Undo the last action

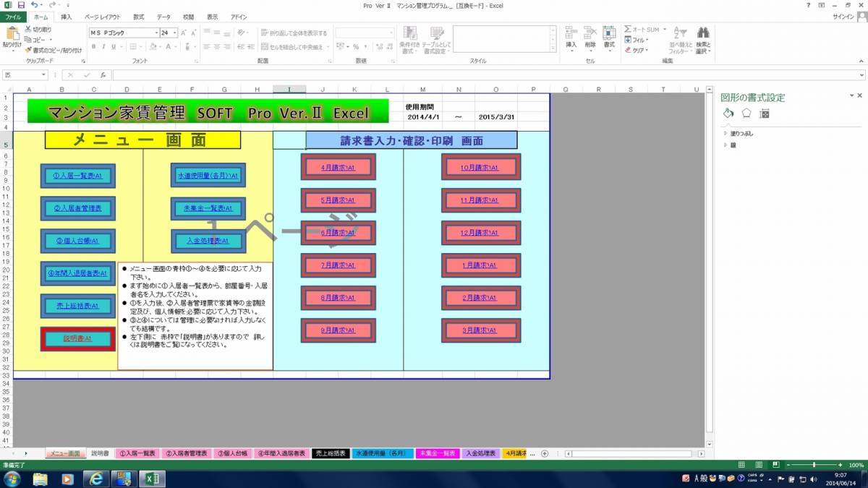point(34,5)
